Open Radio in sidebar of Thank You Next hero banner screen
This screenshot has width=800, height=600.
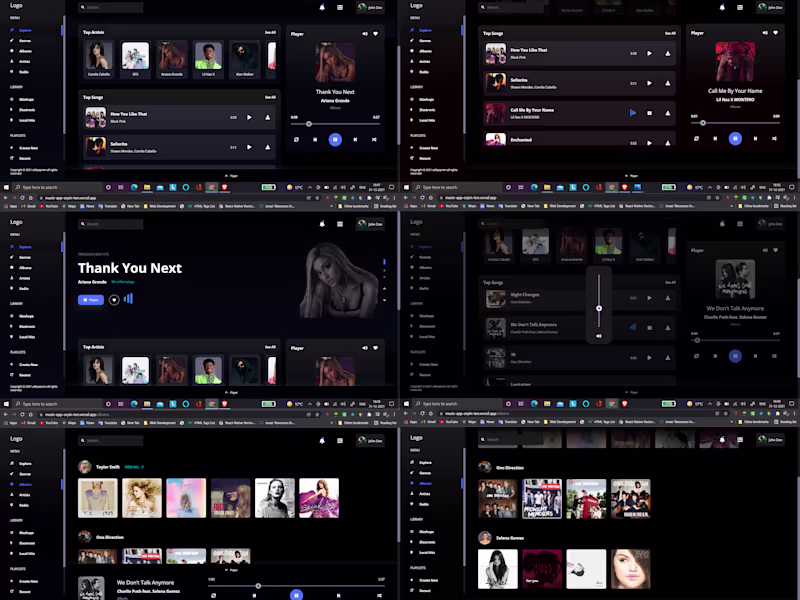24,289
